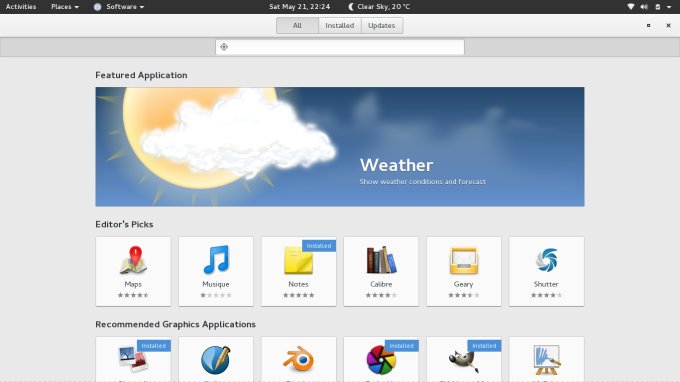Open the Musique music note icon
Viewport: 680px width, 382px height.
216,260
